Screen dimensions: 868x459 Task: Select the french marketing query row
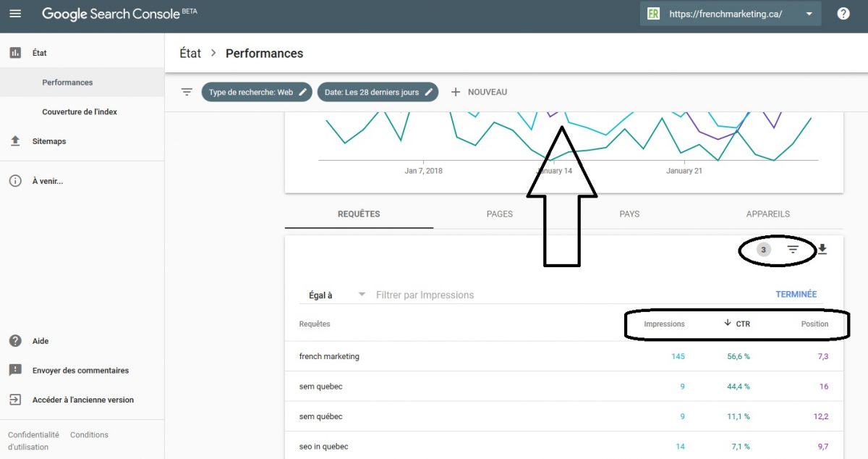point(564,356)
